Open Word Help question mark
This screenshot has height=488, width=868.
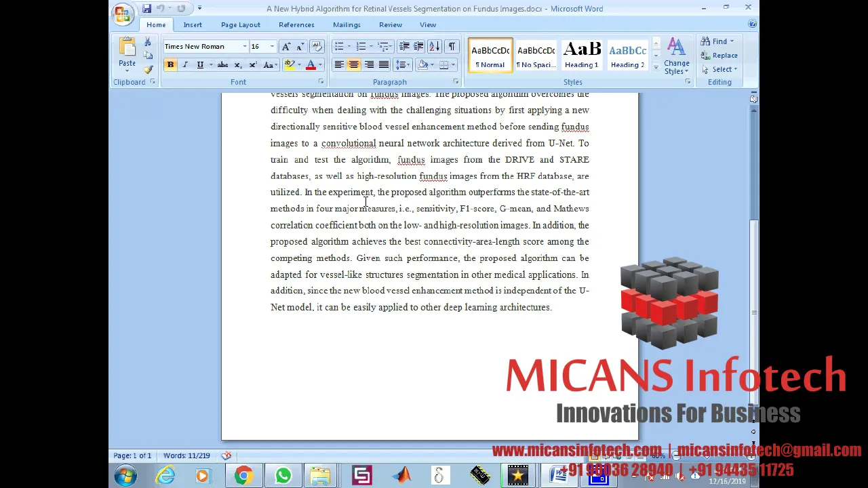point(752,24)
